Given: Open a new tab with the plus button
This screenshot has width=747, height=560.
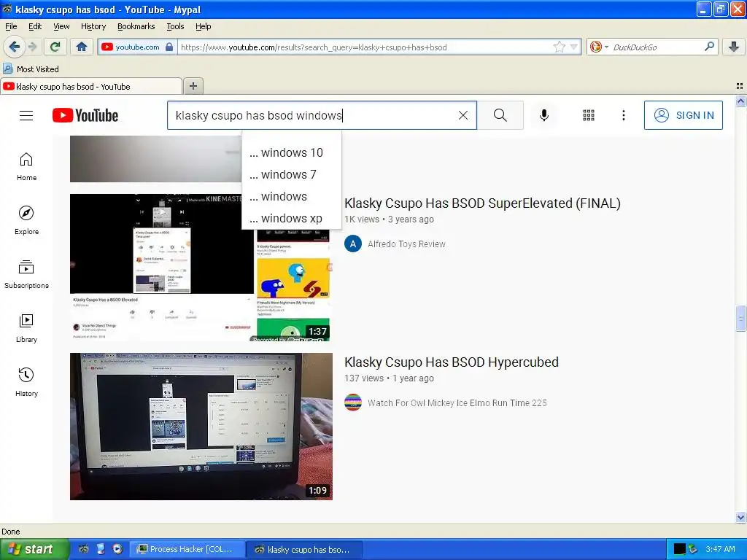Looking at the screenshot, I should [x=193, y=86].
